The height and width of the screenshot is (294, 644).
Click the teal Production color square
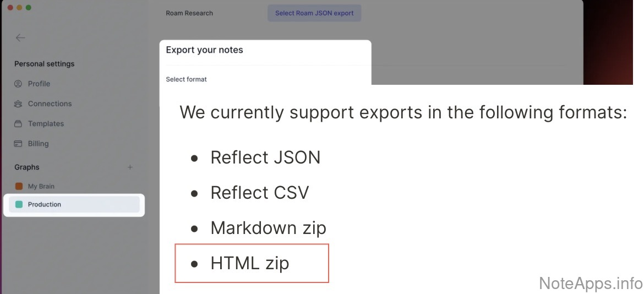tap(19, 205)
